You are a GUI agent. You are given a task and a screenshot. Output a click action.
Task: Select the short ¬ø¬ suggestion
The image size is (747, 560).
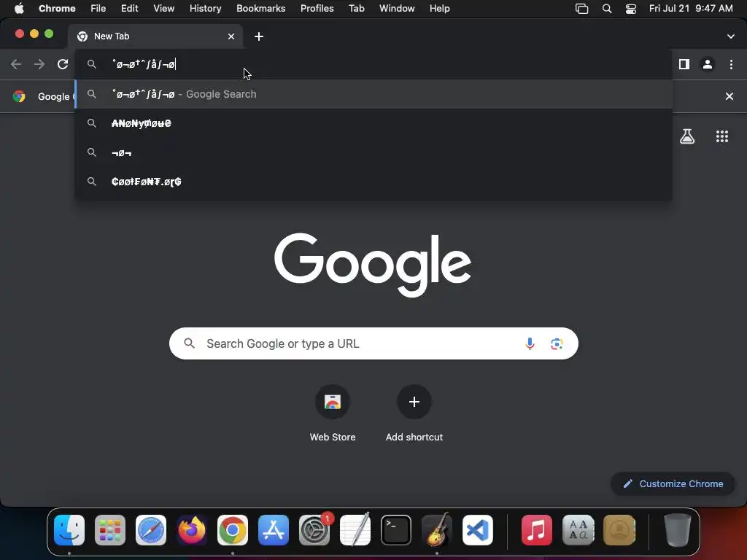(373, 152)
